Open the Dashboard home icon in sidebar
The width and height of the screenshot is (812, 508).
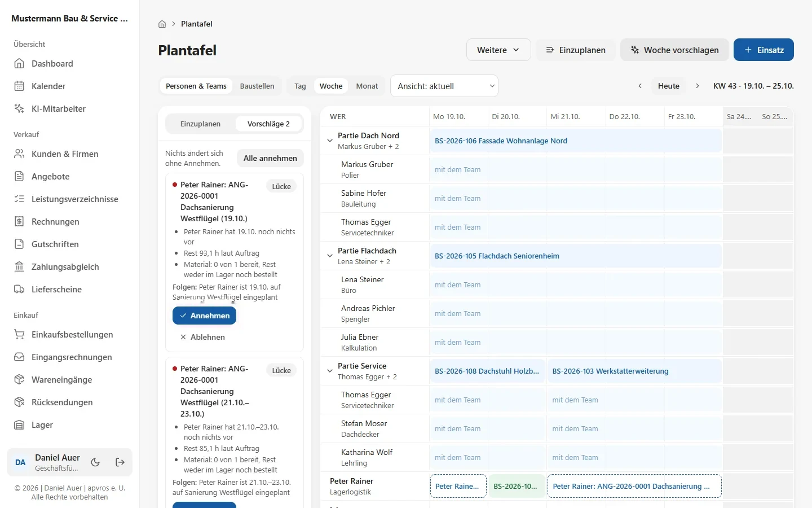tap(19, 64)
